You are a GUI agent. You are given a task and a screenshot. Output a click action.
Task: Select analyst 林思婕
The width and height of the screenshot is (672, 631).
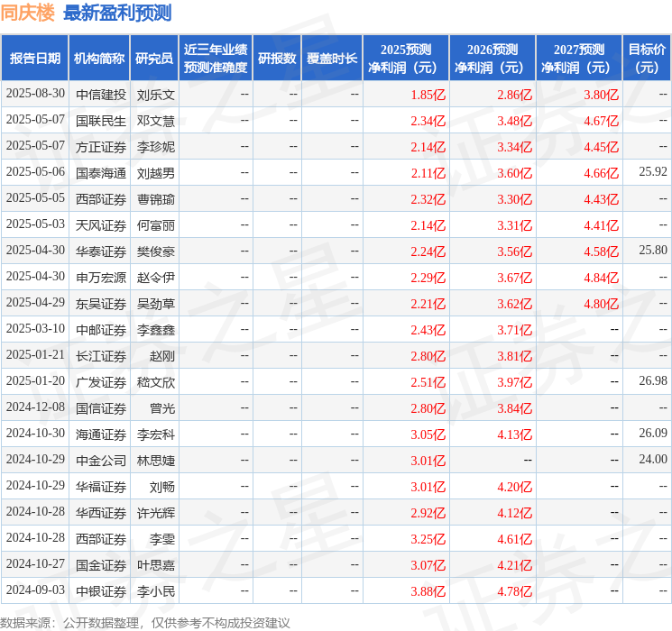point(156,461)
